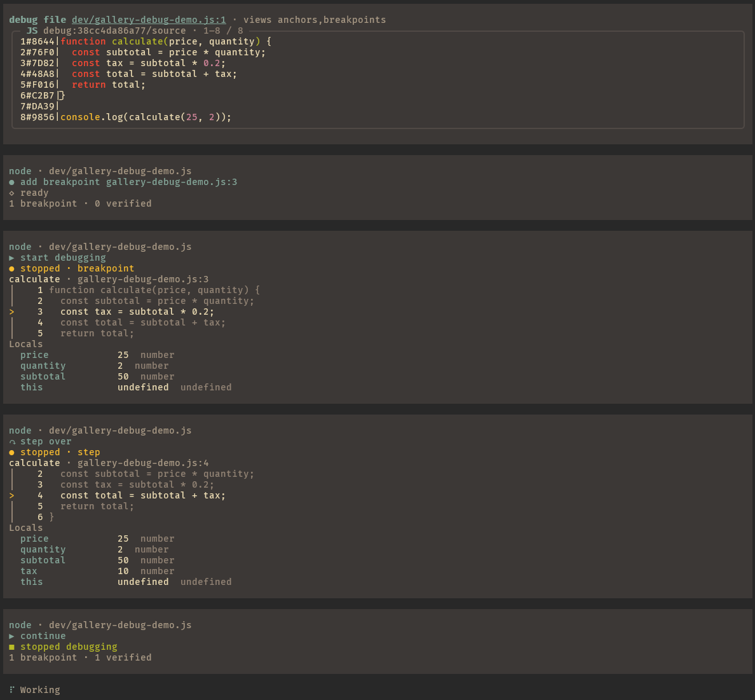
Task: Click the spinner icon beside 'Working'
Action: point(11,690)
